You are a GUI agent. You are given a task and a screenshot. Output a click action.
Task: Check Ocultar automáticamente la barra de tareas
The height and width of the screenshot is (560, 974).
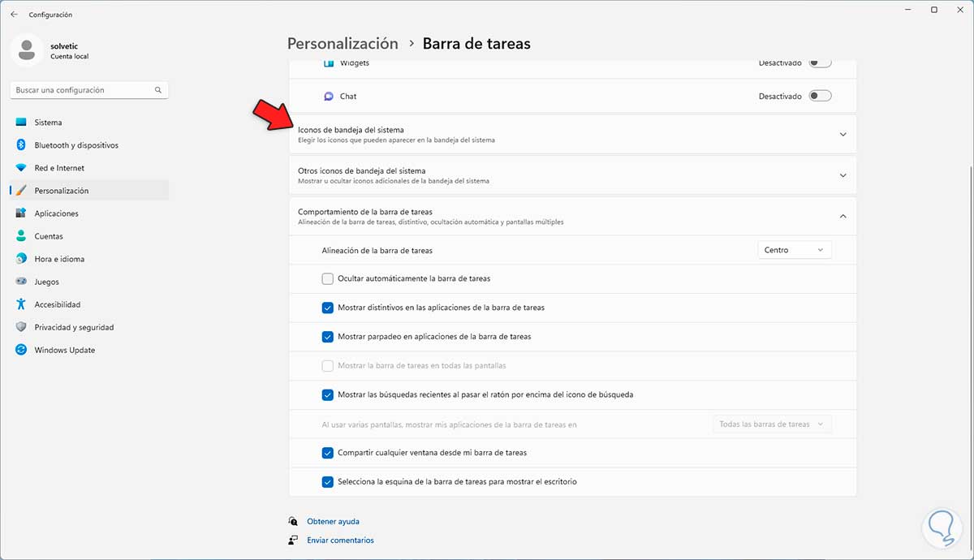[x=328, y=278]
